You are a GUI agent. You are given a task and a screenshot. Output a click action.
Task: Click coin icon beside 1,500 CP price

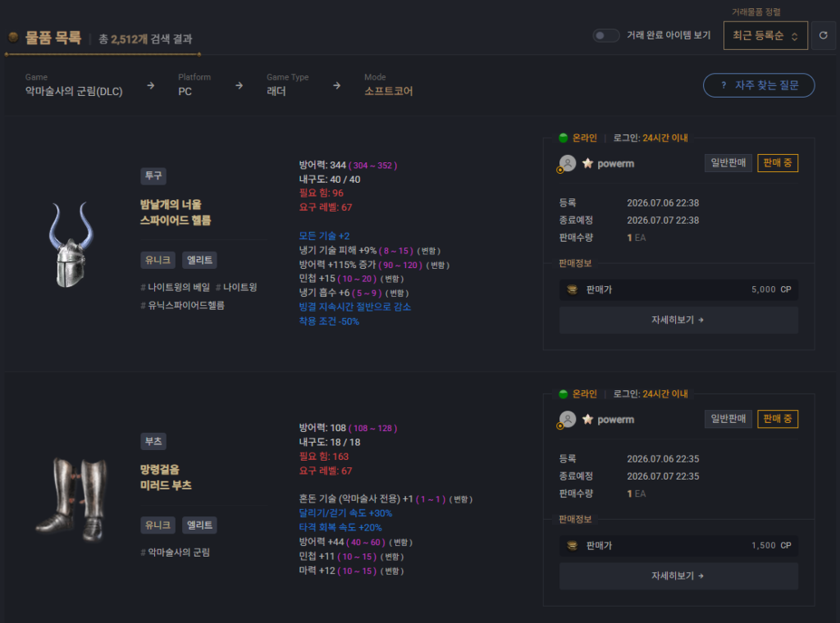[x=572, y=545]
